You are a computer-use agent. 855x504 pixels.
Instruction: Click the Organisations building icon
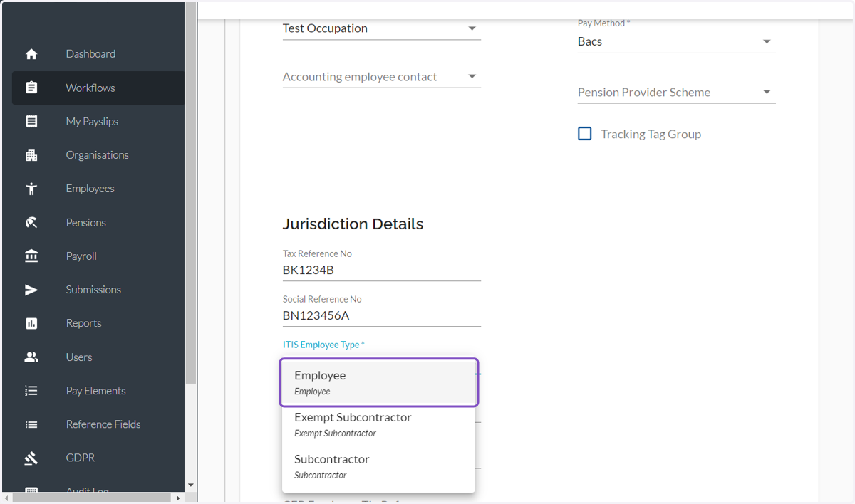pos(31,155)
